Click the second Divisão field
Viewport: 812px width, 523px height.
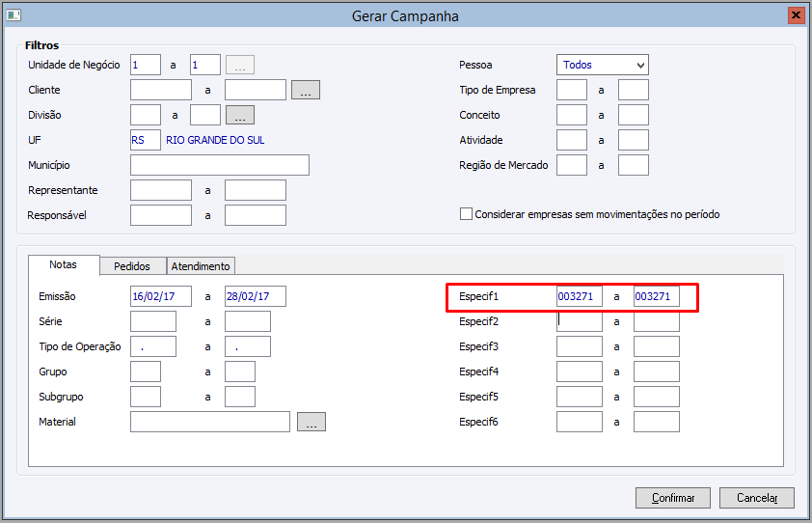pyautogui.click(x=205, y=115)
